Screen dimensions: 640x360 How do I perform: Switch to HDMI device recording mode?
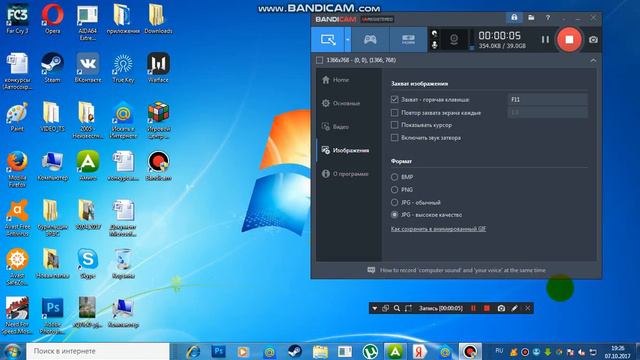pos(408,40)
